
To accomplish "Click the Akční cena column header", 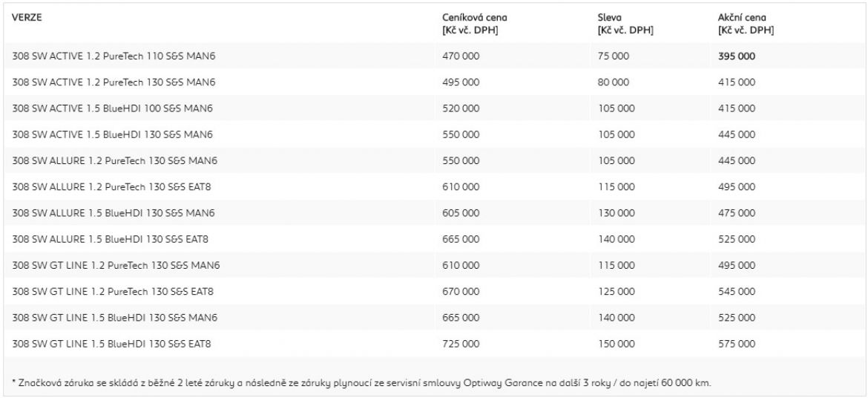I will point(746,24).
